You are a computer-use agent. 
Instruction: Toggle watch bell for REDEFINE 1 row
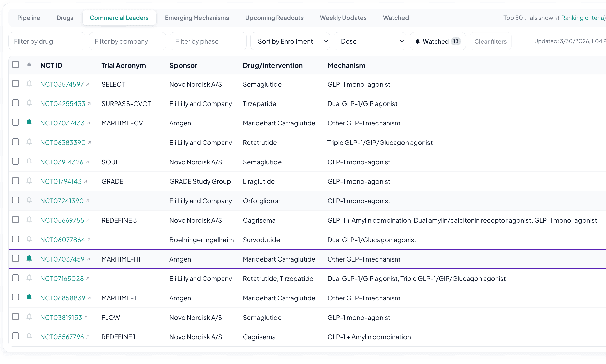pos(29,336)
